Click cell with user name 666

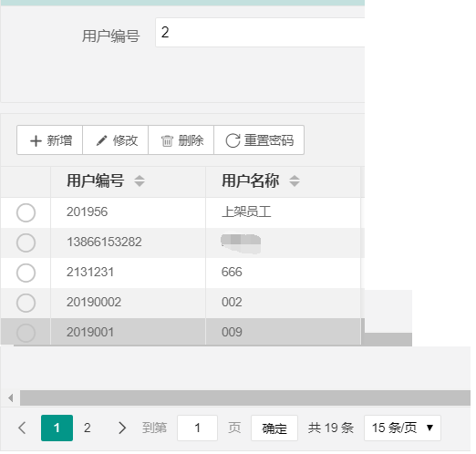click(x=284, y=273)
